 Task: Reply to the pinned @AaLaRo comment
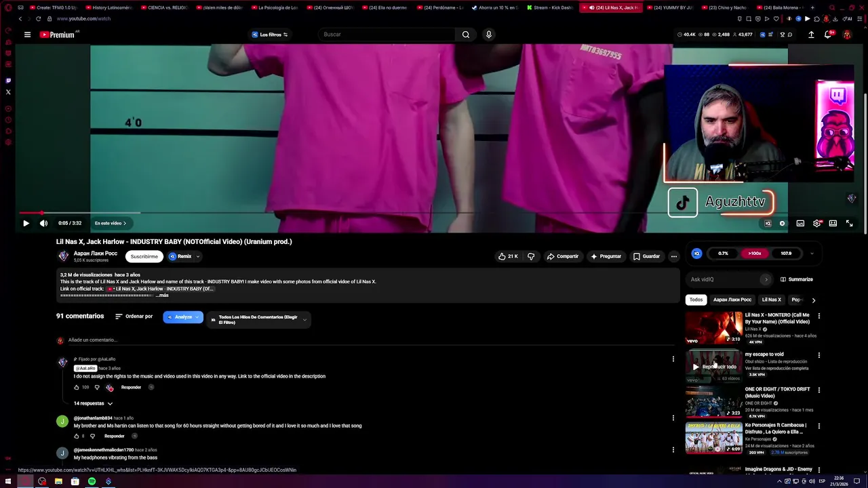pyautogui.click(x=131, y=387)
